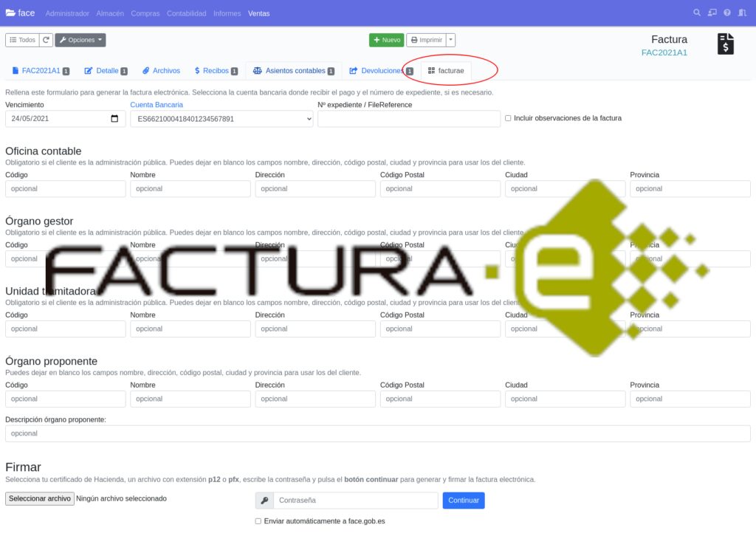Viewport: 756px width, 536px height.
Task: Click the key icon beside Contraseña
Action: click(264, 501)
